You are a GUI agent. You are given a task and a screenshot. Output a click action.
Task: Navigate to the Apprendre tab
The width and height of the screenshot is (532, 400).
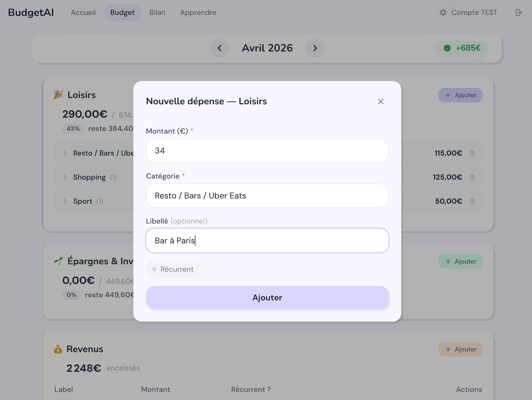point(198,13)
